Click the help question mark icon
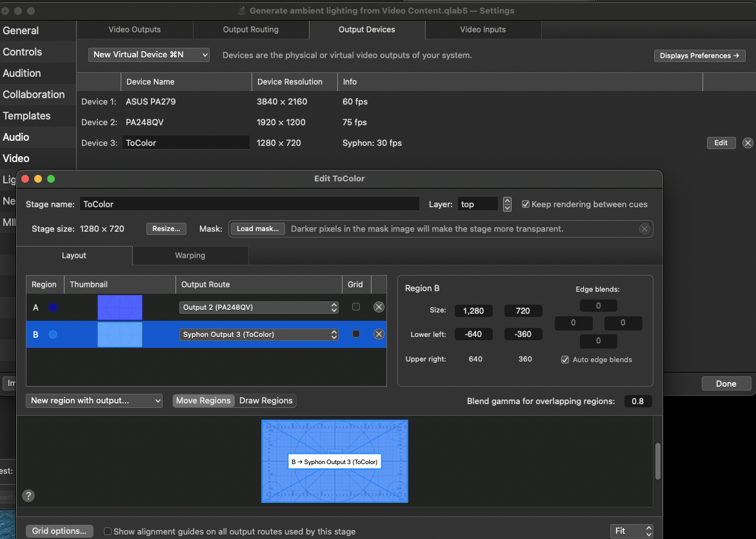 pyautogui.click(x=28, y=496)
